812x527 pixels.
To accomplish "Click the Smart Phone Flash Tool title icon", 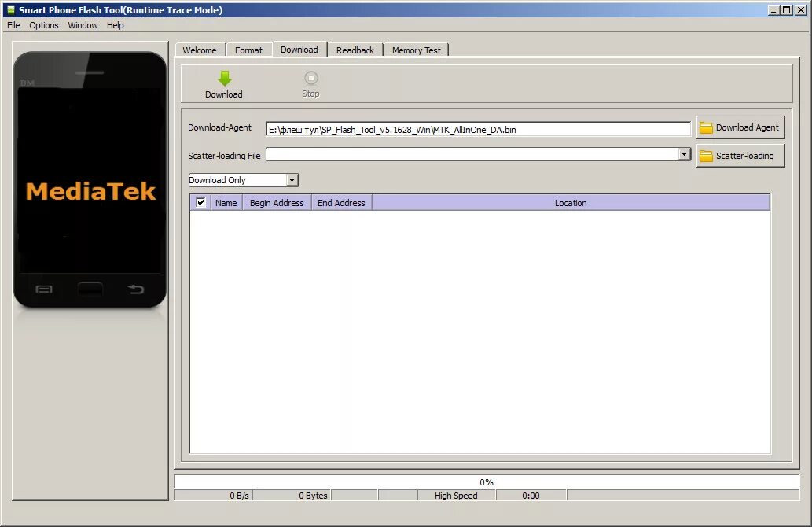I will tap(10, 10).
